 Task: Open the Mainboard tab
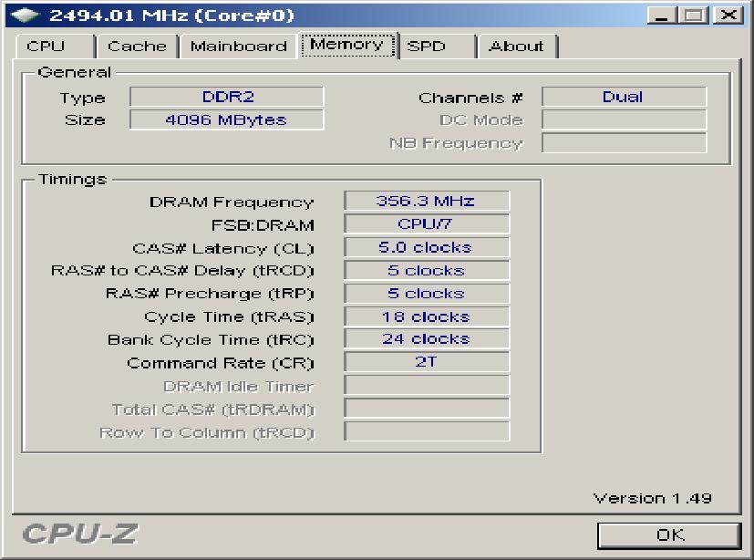239,47
